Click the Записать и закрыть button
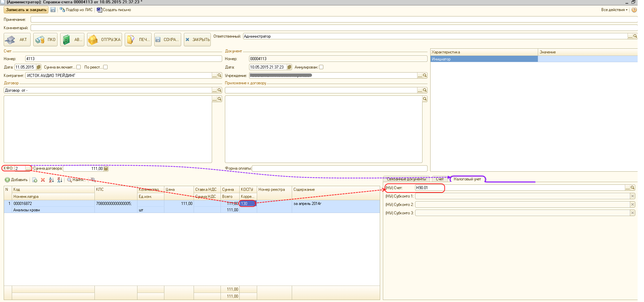 [26, 10]
